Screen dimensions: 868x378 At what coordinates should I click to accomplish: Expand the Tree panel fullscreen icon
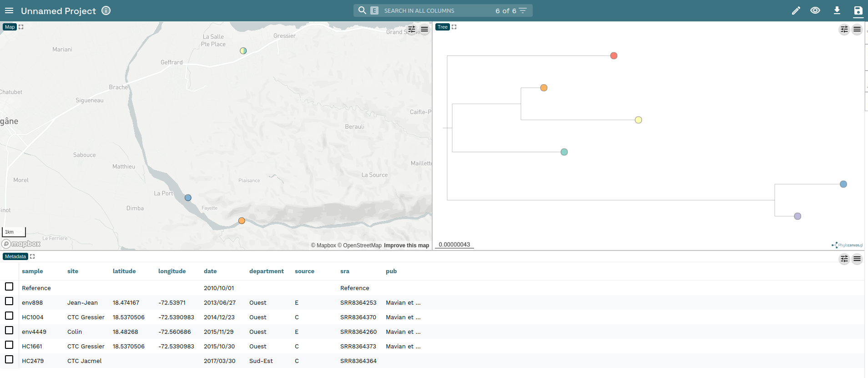tap(454, 27)
